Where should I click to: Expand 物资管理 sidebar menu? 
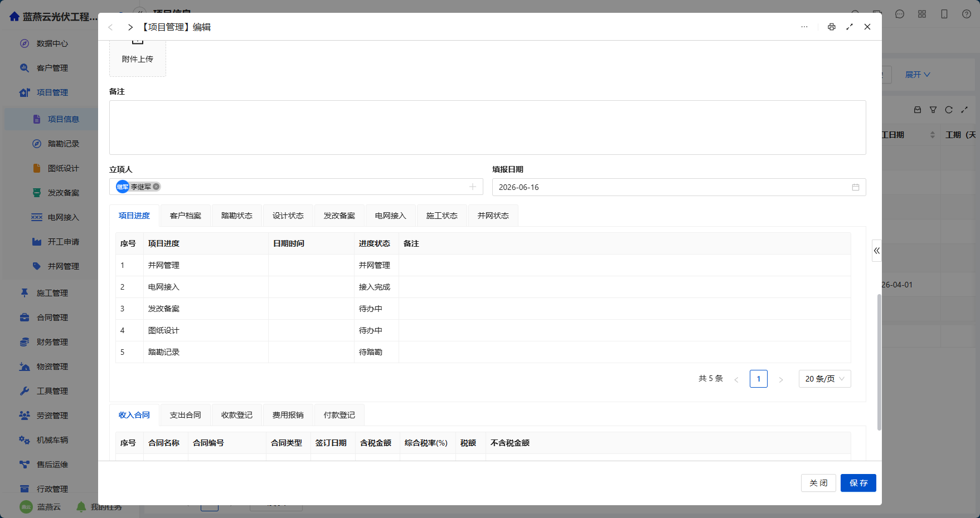point(52,366)
